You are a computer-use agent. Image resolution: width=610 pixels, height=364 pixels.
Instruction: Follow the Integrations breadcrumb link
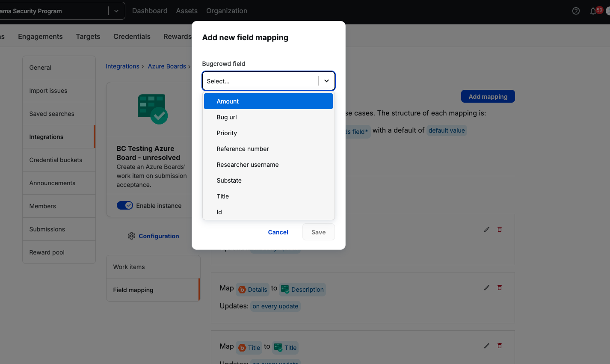pyautogui.click(x=122, y=66)
